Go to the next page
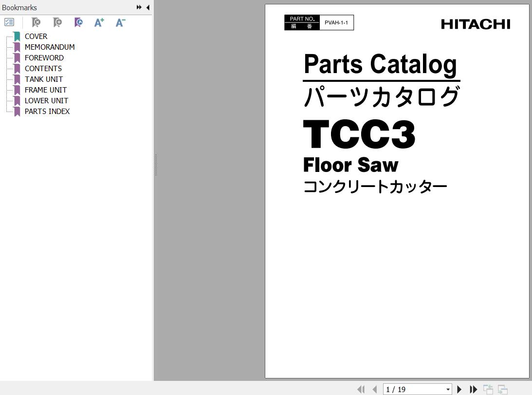 point(459,389)
